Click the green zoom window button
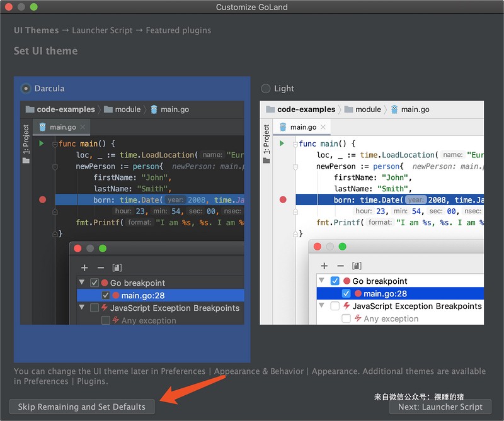504x421 pixels. tap(34, 7)
